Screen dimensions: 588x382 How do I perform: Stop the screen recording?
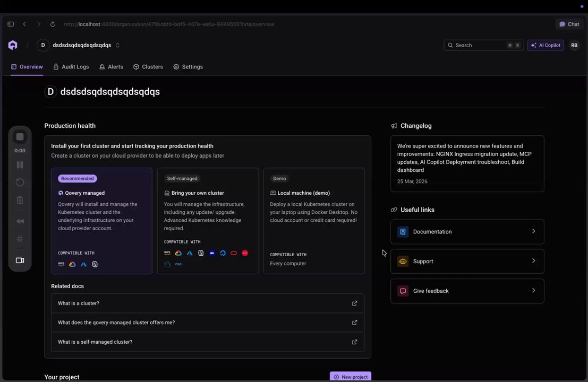click(x=20, y=137)
